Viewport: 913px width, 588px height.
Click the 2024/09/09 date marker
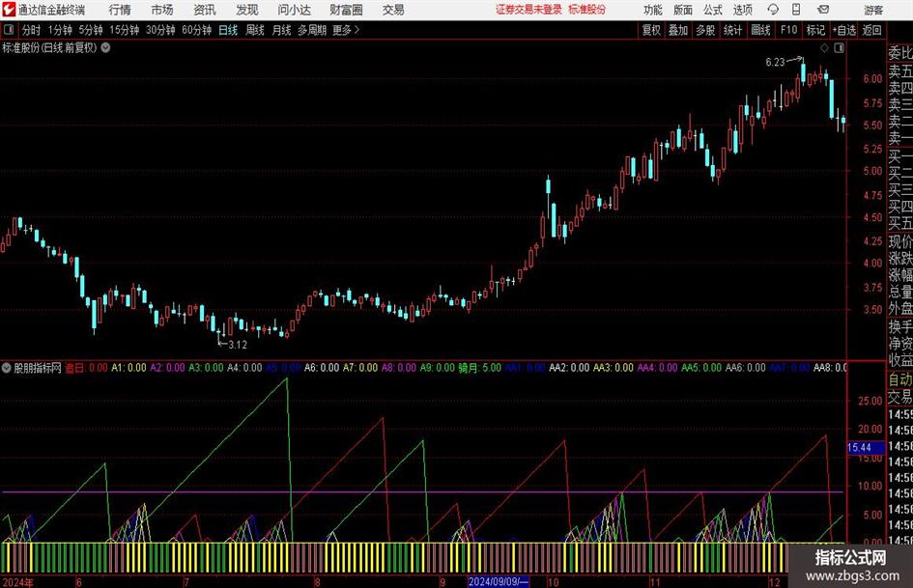499,581
